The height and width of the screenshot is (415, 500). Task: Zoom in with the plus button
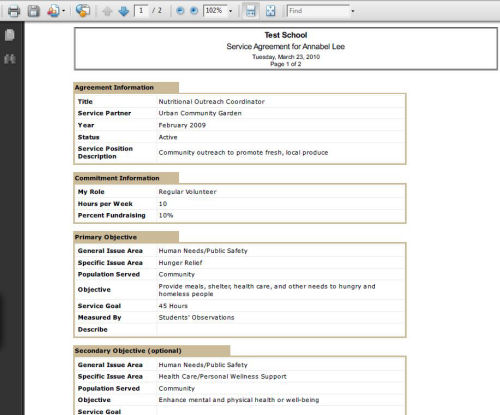194,11
